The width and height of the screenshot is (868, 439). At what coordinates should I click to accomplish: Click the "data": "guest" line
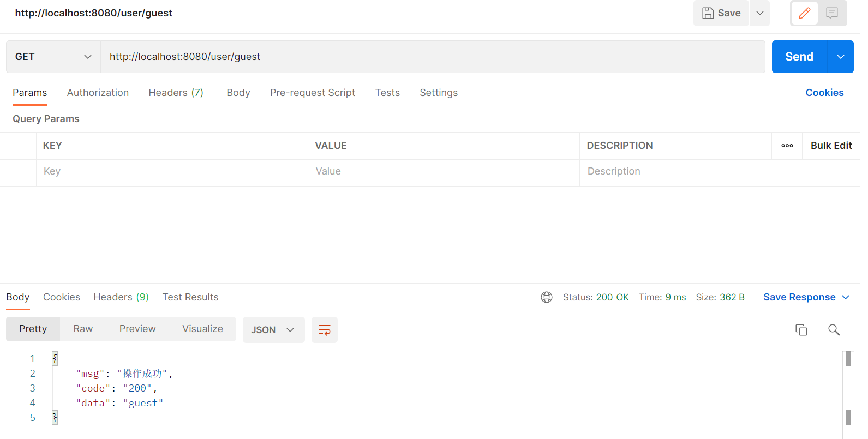(119, 403)
